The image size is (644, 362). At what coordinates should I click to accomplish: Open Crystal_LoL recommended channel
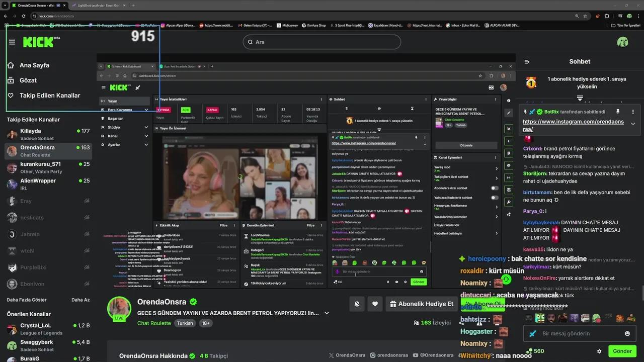point(48,329)
